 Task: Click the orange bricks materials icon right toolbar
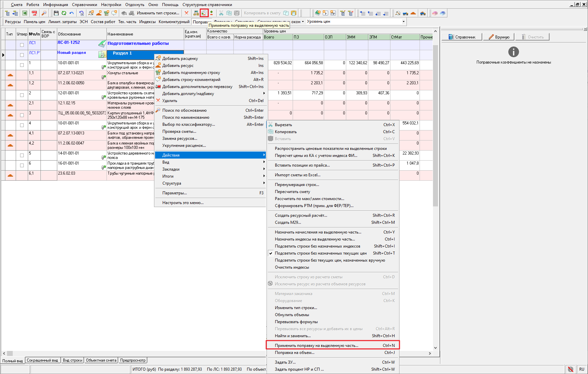413,13
